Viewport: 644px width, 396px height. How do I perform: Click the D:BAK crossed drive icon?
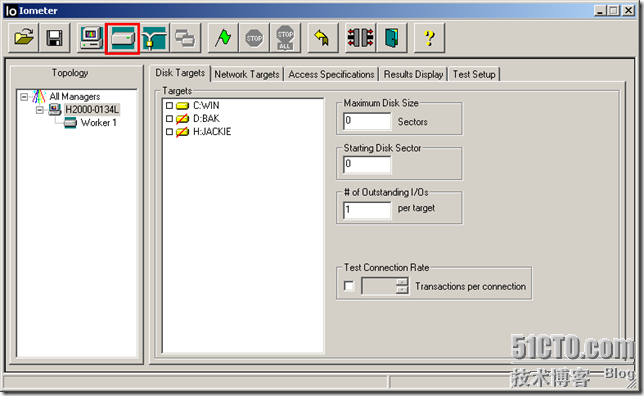tap(182, 119)
